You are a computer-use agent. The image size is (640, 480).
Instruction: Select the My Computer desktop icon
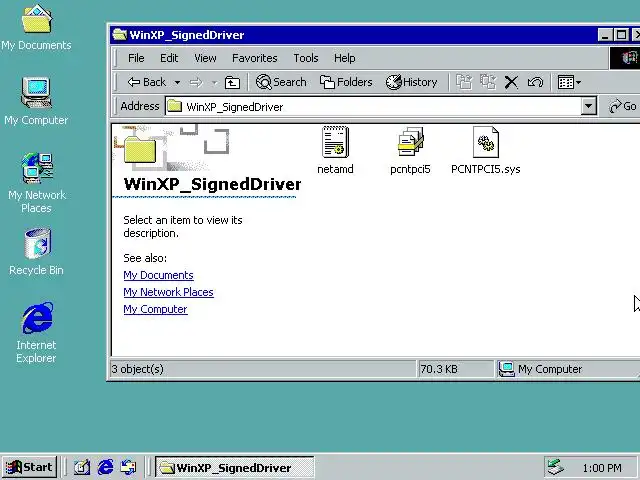[x=36, y=102]
